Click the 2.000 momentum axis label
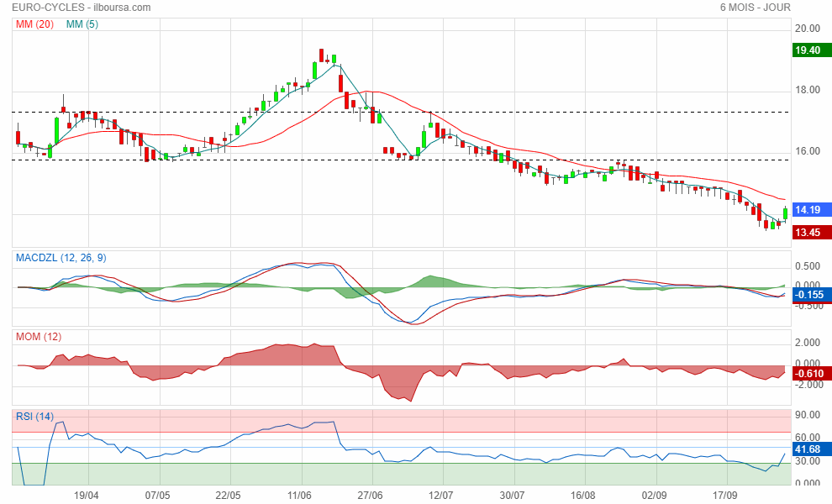This screenshot has height=504, width=832. coord(807,343)
